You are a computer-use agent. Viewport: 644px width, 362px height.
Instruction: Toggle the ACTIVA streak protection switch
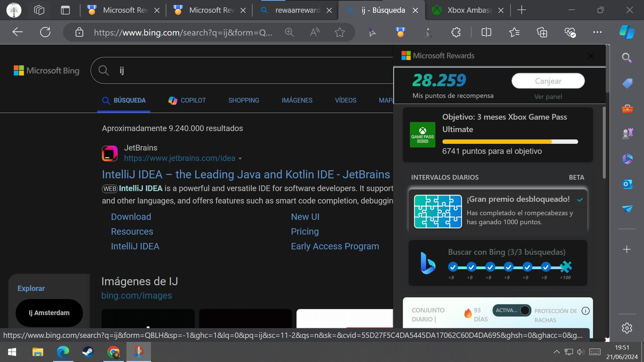[x=512, y=310]
